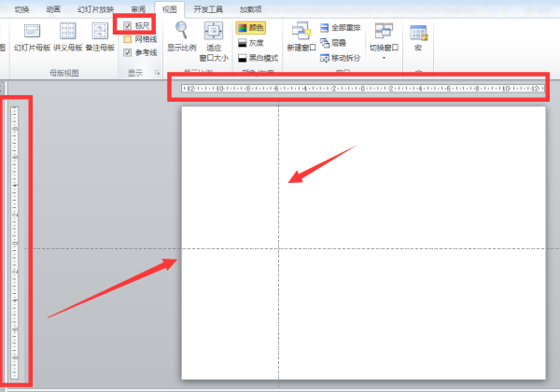The height and width of the screenshot is (392, 560).
Task: Switch to the 切换 transitions tab
Action: pos(21,9)
